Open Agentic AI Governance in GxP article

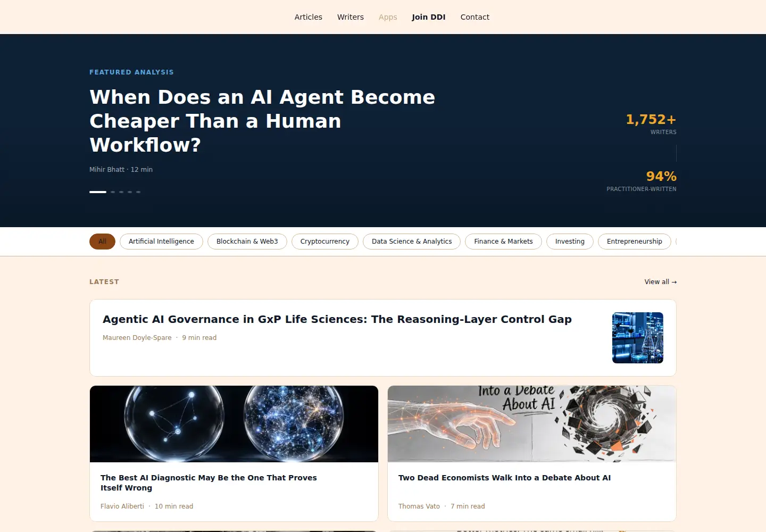click(337, 319)
